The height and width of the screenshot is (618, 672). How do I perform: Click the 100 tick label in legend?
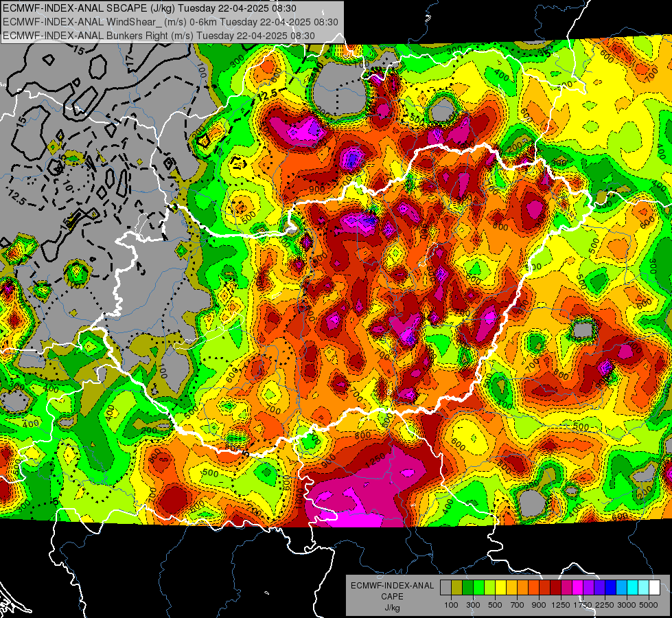click(451, 605)
